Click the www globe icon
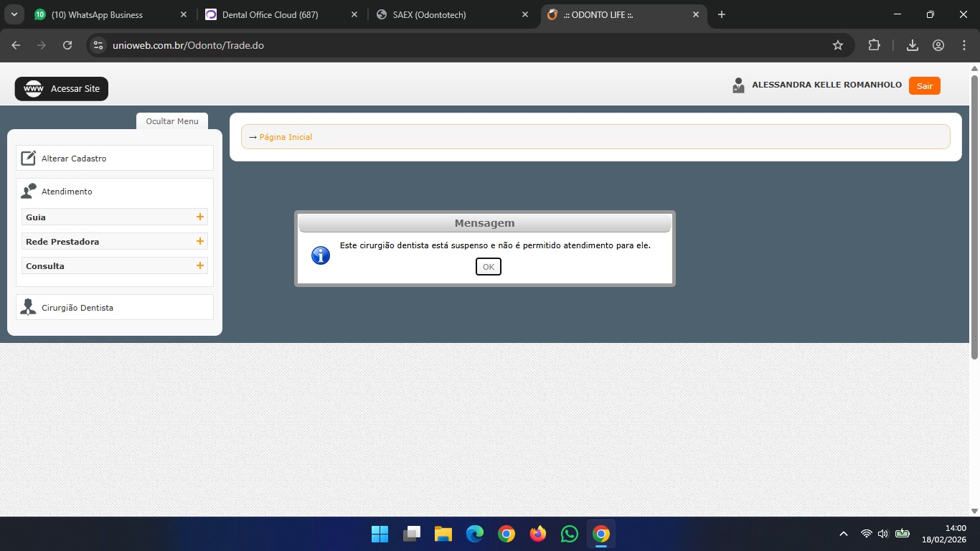Image resolution: width=980 pixels, height=551 pixels. [34, 89]
